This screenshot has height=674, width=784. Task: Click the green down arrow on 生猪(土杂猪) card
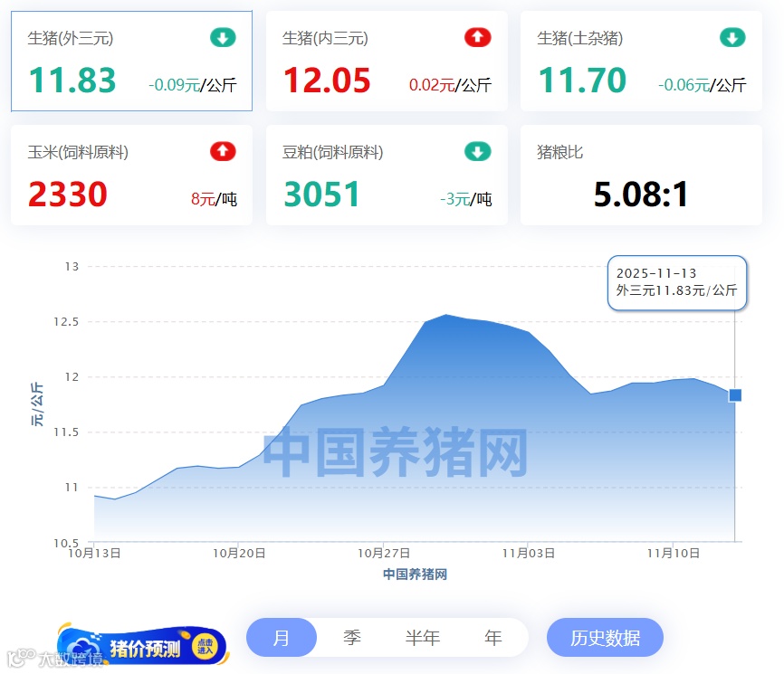[x=732, y=37]
